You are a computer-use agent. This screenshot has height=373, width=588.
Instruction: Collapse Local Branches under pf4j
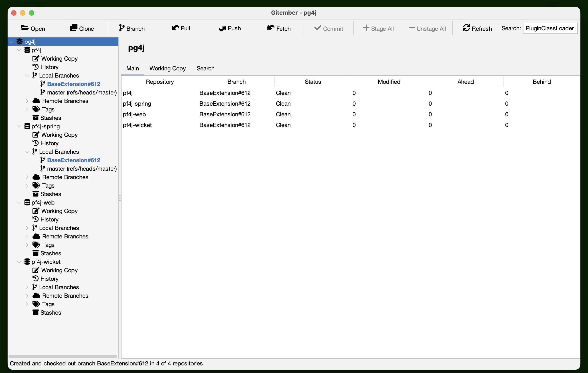27,76
